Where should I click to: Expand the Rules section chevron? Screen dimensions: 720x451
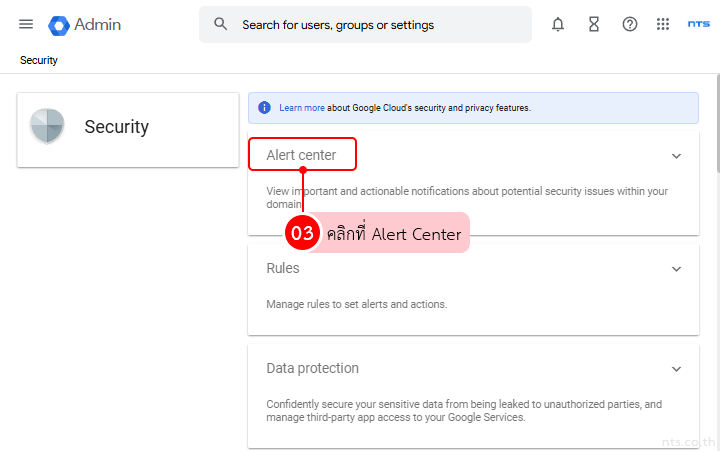click(x=676, y=269)
